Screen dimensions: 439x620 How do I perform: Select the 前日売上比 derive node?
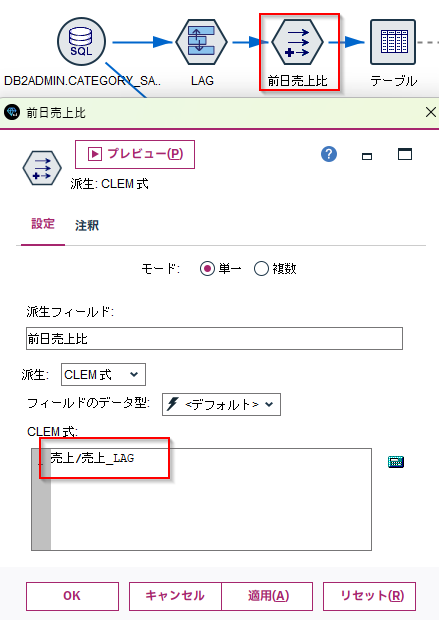(x=297, y=42)
